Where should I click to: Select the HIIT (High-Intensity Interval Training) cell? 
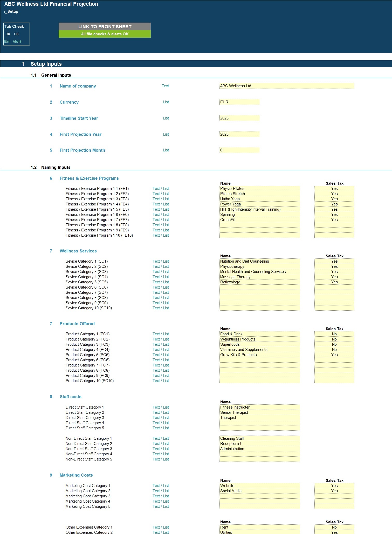[x=260, y=209]
